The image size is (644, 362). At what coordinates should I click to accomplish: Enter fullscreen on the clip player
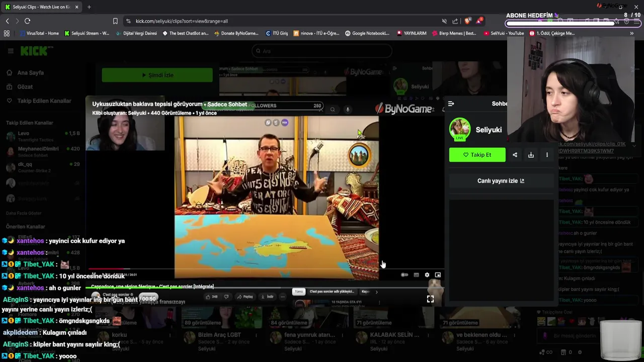click(430, 299)
